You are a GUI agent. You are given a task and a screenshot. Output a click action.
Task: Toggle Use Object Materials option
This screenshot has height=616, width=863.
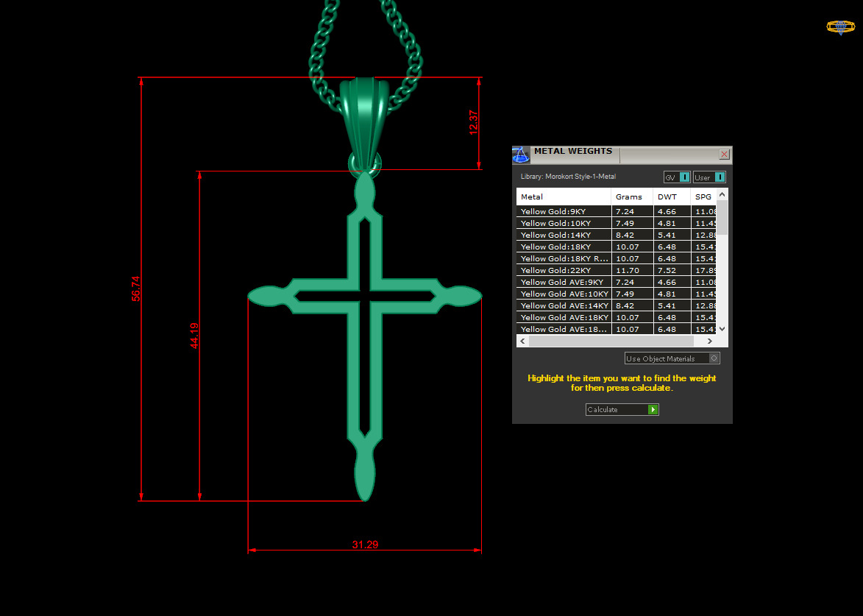(x=672, y=358)
